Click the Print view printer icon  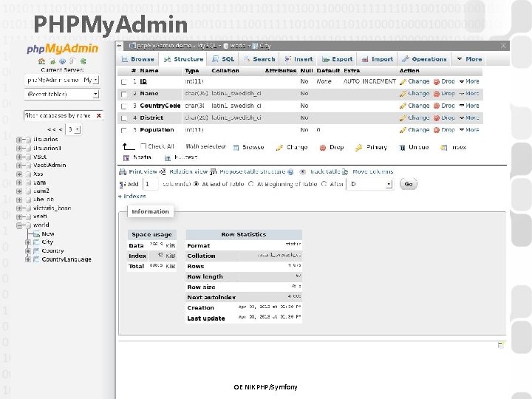pyautogui.click(x=123, y=172)
